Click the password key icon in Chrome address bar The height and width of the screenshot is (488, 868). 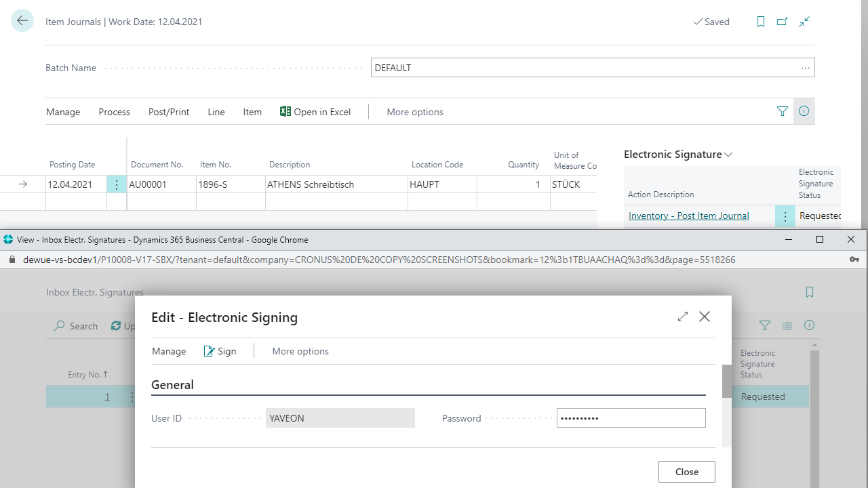point(854,260)
